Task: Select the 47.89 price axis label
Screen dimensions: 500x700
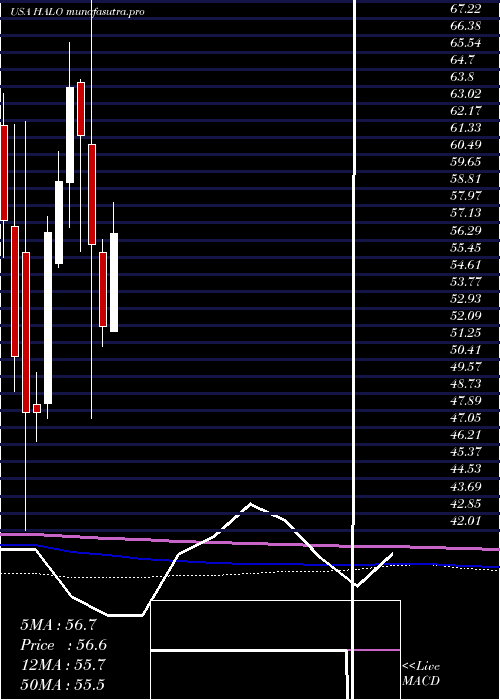Action: (x=465, y=400)
